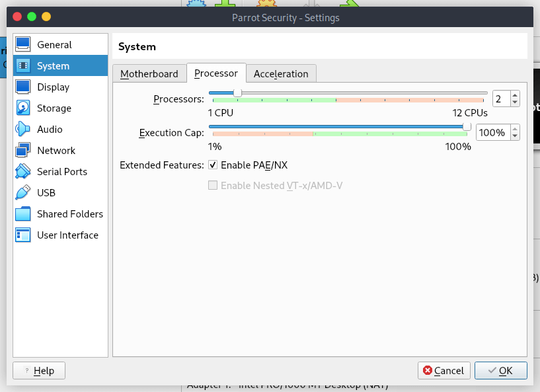Screen dimensions: 540x392
Task: Decrease Execution Cap with down arrow
Action: coord(515,137)
